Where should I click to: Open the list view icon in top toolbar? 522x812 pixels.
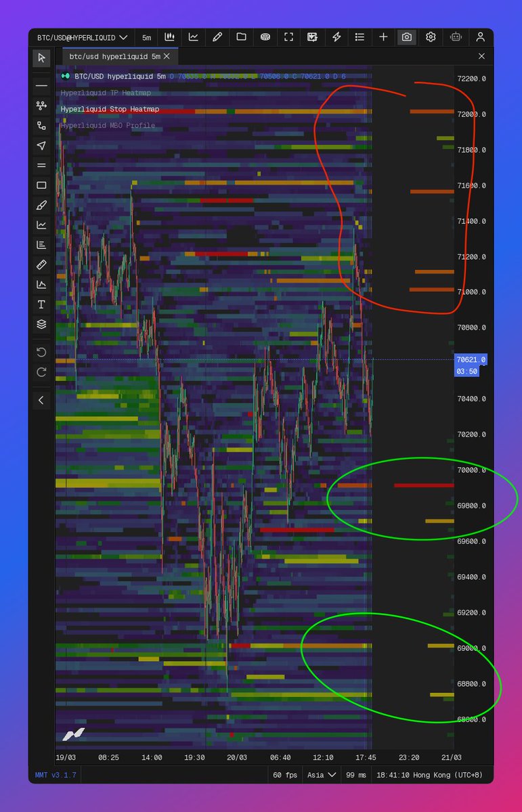(x=360, y=37)
